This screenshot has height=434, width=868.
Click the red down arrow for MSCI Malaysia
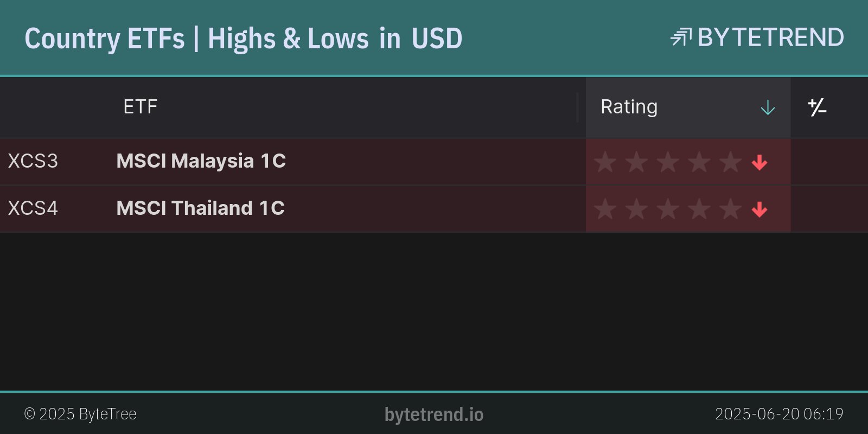point(759,162)
